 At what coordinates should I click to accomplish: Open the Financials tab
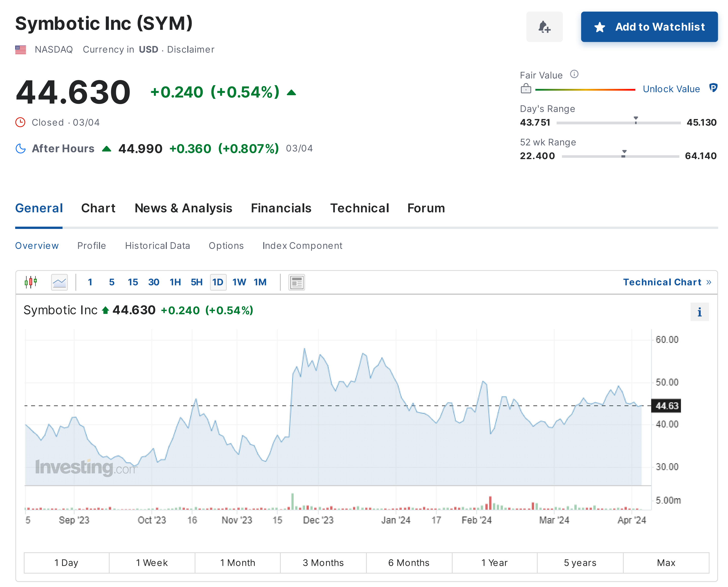pyautogui.click(x=281, y=208)
